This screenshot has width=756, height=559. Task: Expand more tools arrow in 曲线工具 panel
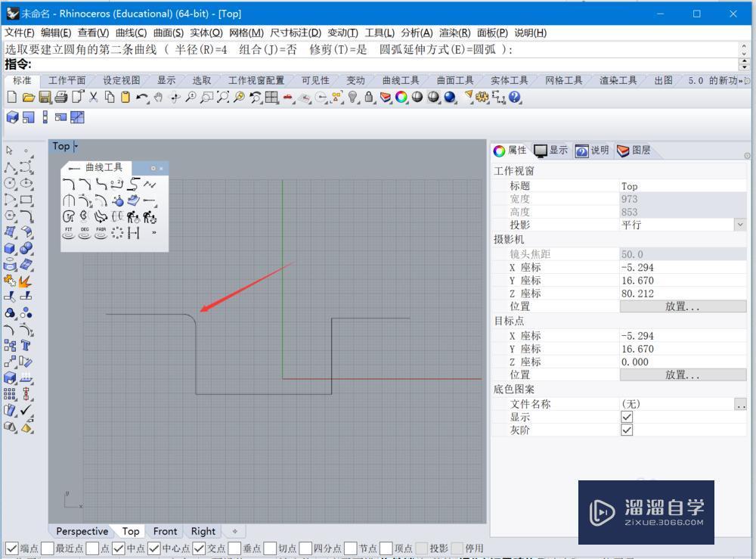[x=153, y=233]
